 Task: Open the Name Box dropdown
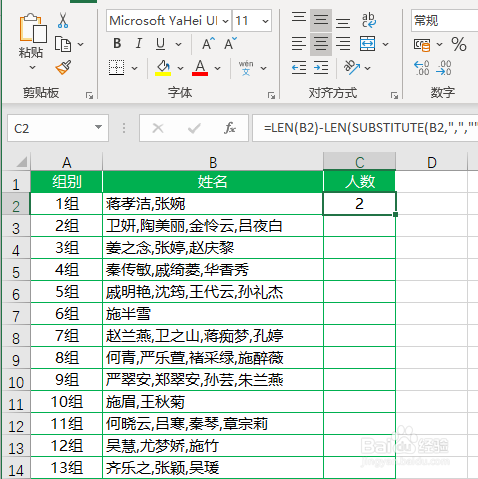tap(98, 127)
